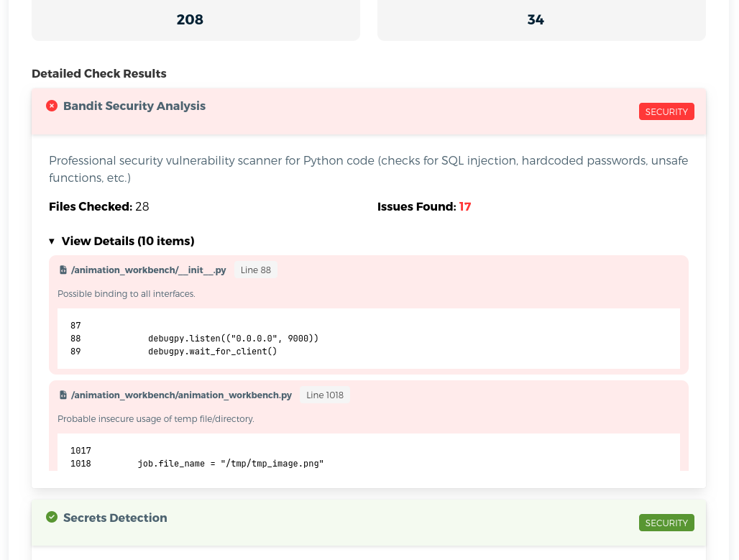The image size is (739, 560).
Task: Click the job.file_name code line 1018
Action: (230, 464)
